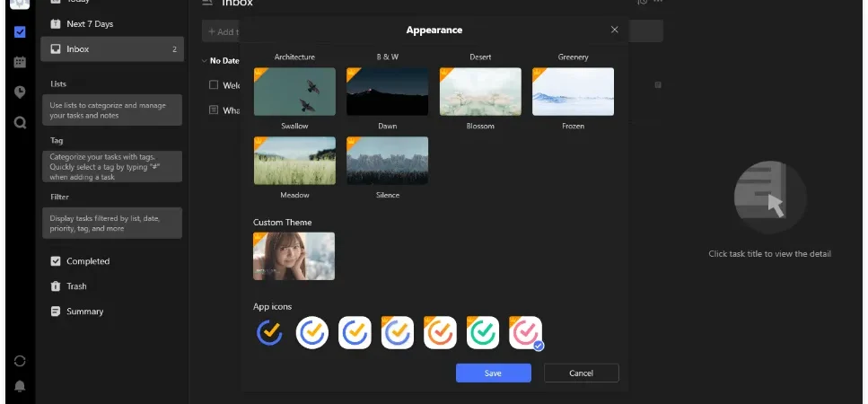Image resolution: width=868 pixels, height=404 pixels.
Task: Open the calendar view in left rail
Action: (x=20, y=62)
